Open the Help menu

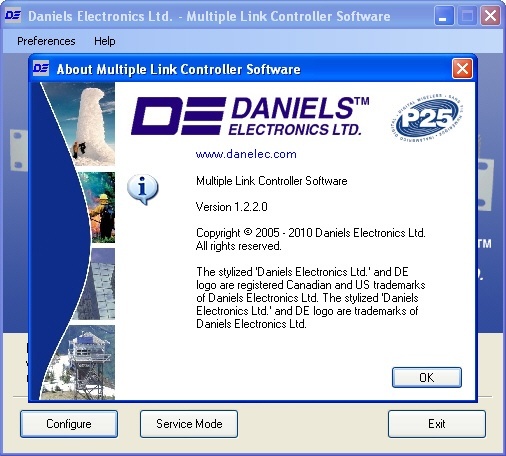pos(105,41)
